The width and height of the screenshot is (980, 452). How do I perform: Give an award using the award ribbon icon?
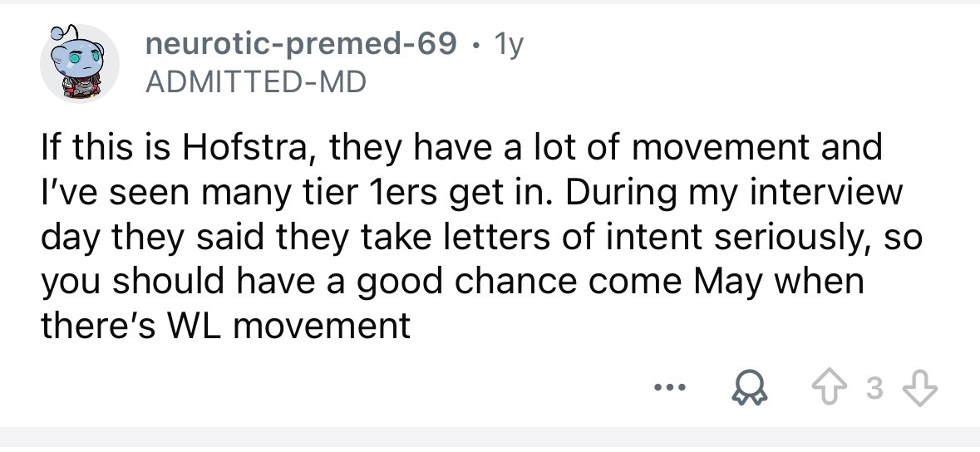pos(751,390)
